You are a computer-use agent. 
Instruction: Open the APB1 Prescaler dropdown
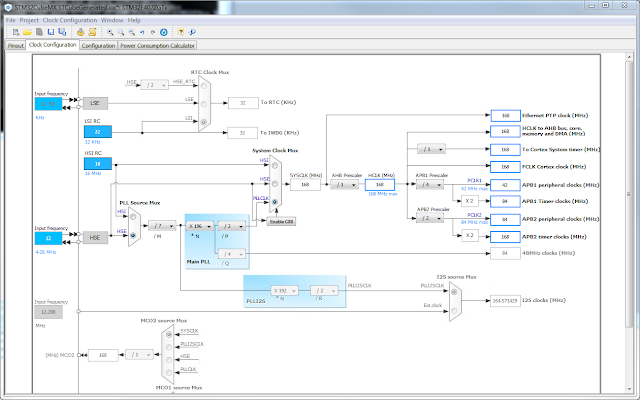[430, 184]
